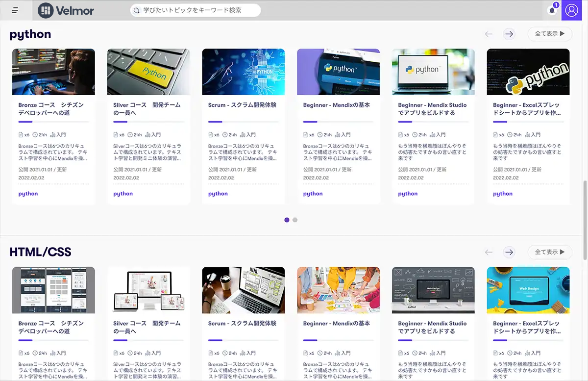588x381 pixels.
Task: Go to next python courses with arrow
Action: [509, 34]
